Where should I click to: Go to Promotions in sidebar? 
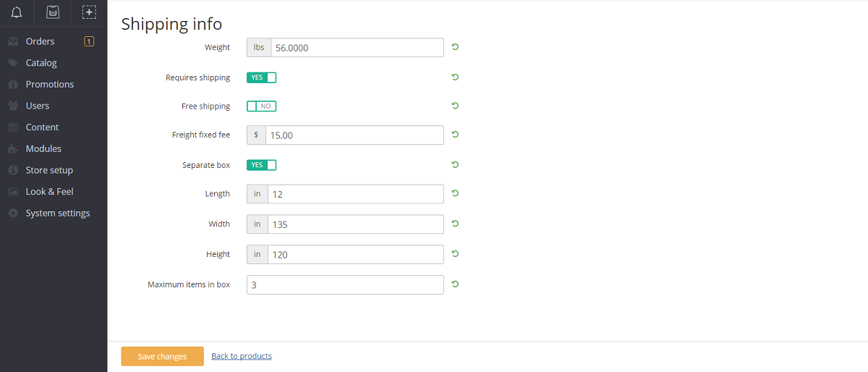(50, 85)
